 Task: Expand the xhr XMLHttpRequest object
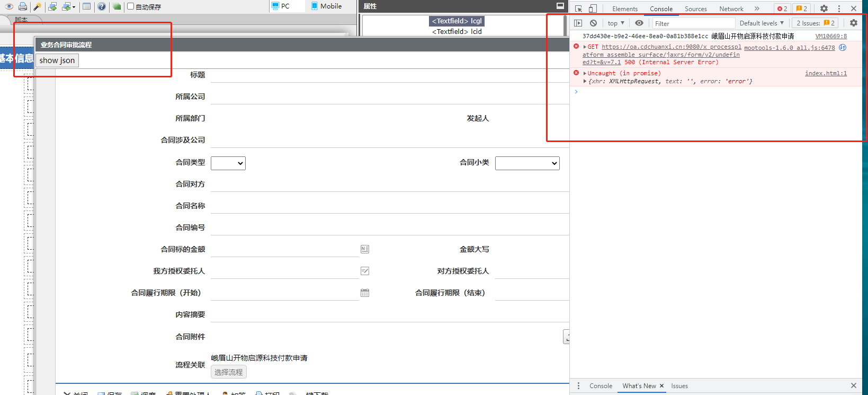pos(585,82)
